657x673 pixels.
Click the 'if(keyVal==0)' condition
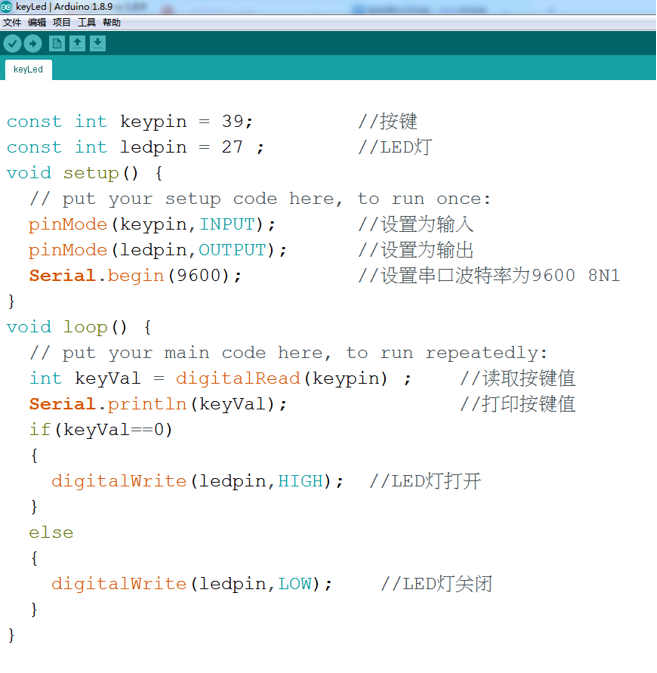point(101,430)
